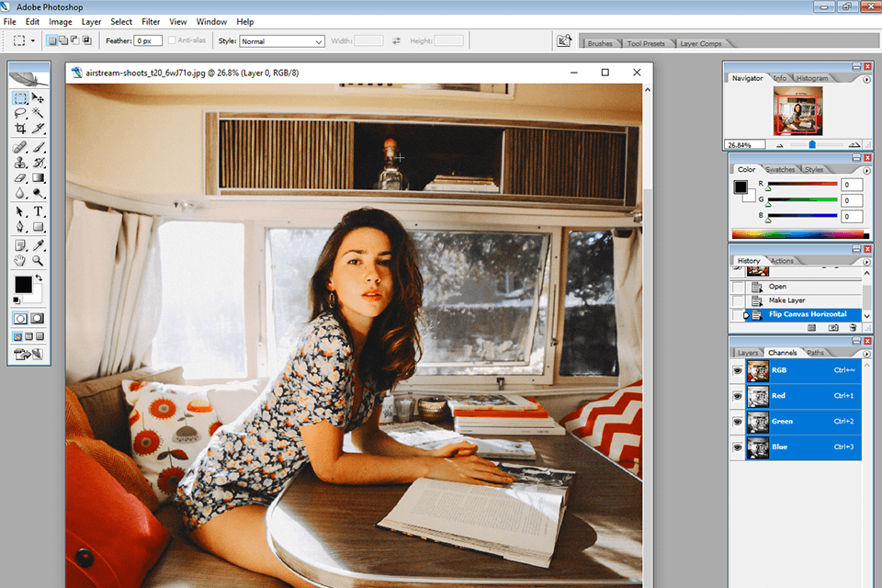Select the Notes tool
Image resolution: width=882 pixels, height=588 pixels.
click(20, 245)
